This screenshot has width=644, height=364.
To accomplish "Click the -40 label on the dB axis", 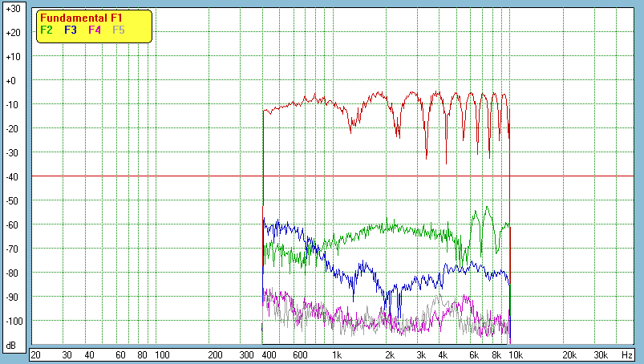I will tap(12, 177).
